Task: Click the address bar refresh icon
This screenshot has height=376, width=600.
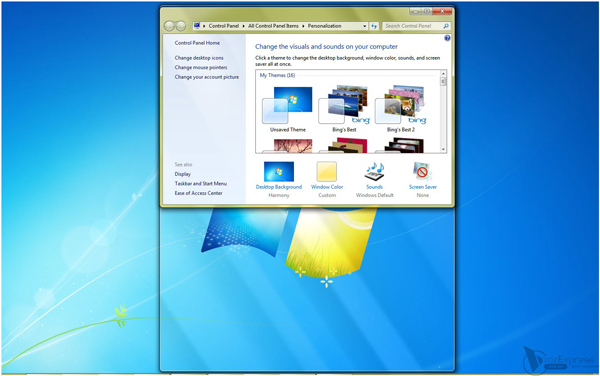Action: [374, 26]
